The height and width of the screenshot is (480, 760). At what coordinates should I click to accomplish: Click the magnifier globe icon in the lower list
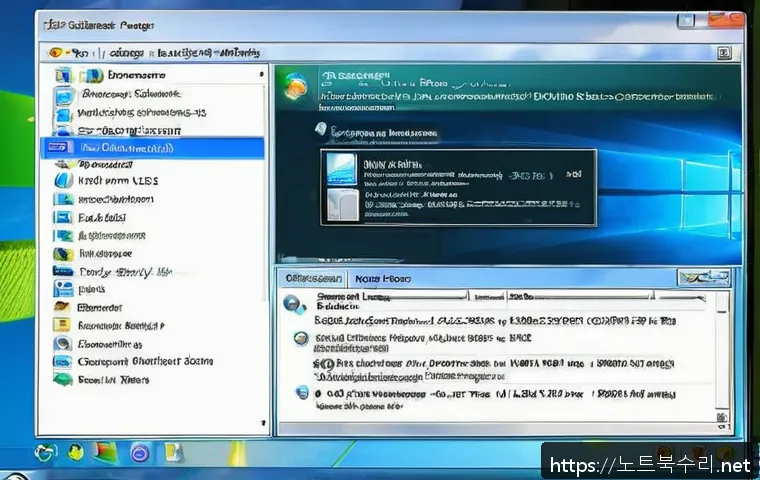tap(294, 304)
